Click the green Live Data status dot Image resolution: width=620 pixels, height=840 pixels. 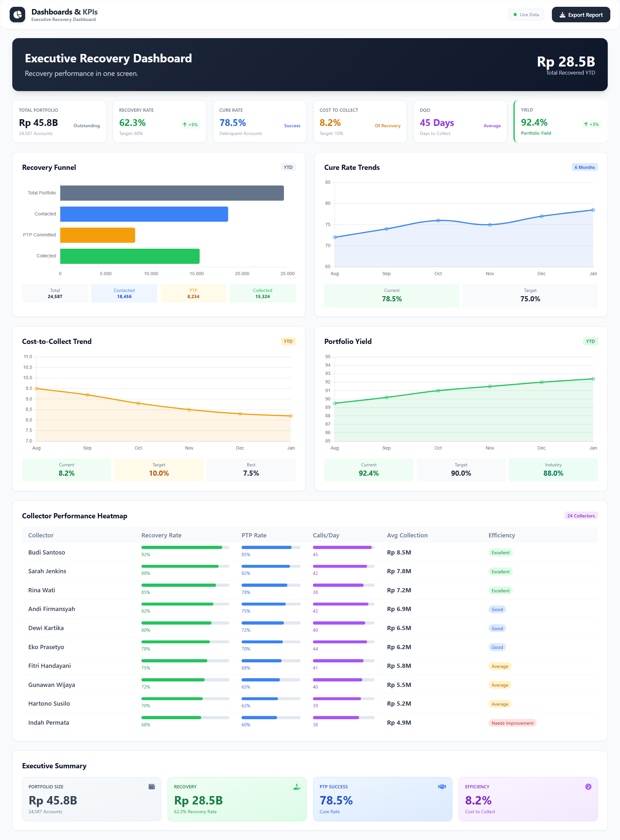coord(515,15)
